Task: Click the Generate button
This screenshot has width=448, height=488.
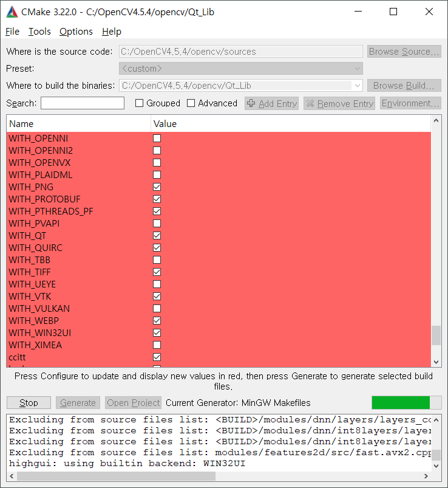Action: 78,403
